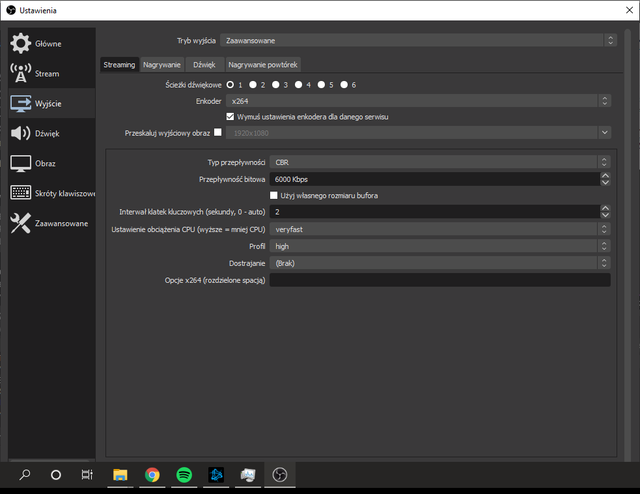Enable Przeskaluj wyjściowy obraz checkbox
Image resolution: width=640 pixels, height=494 pixels.
pos(218,132)
